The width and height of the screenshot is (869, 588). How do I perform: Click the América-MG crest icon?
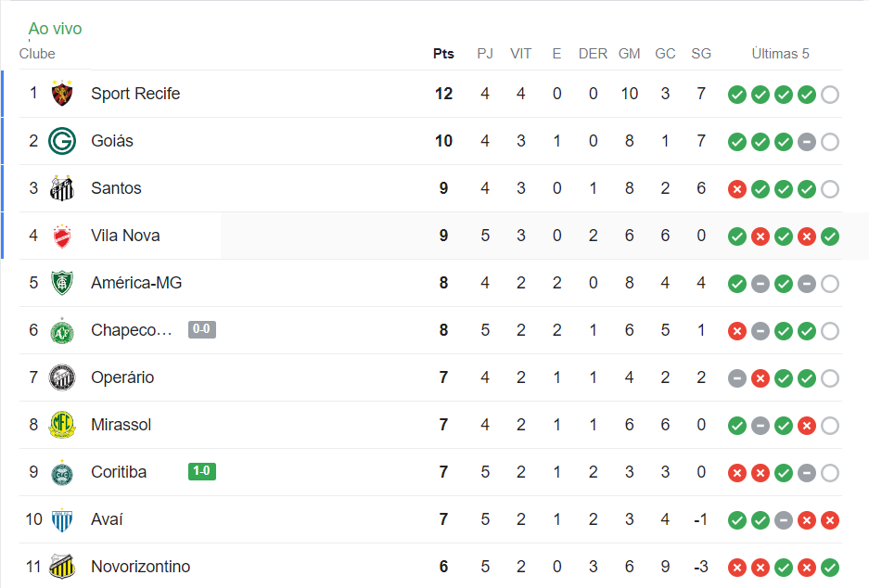[x=62, y=283]
